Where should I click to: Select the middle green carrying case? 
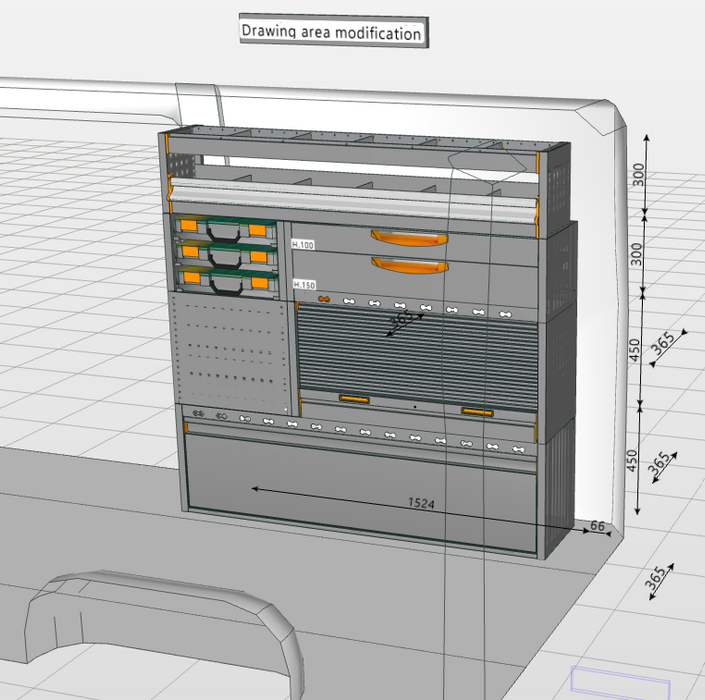tap(225, 254)
